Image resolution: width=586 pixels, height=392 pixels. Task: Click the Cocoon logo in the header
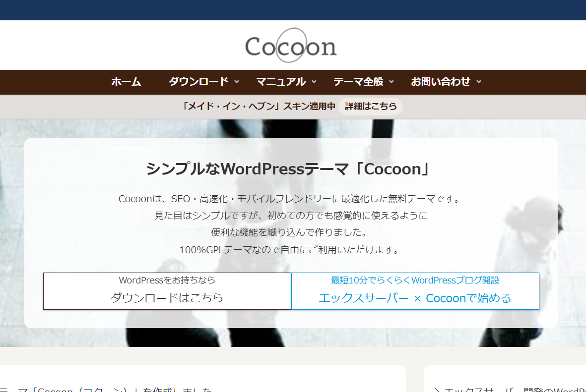(x=291, y=46)
